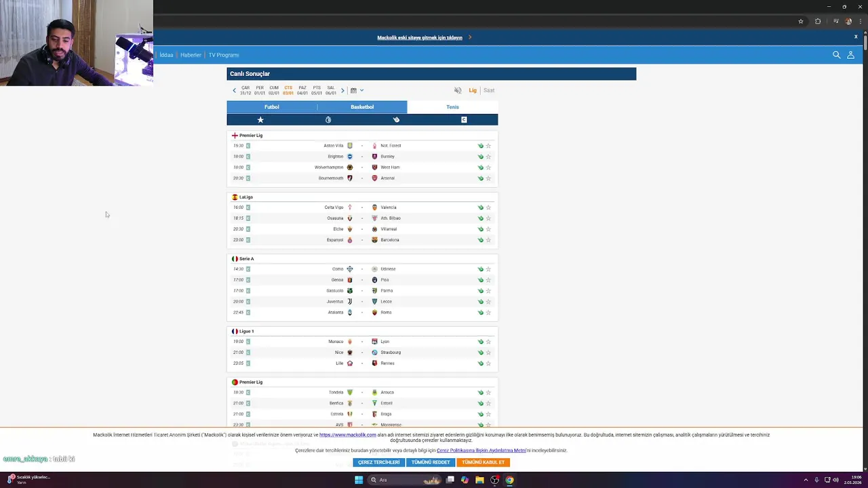868x488 pixels.
Task: Open the Serie A league header
Action: click(x=243, y=259)
